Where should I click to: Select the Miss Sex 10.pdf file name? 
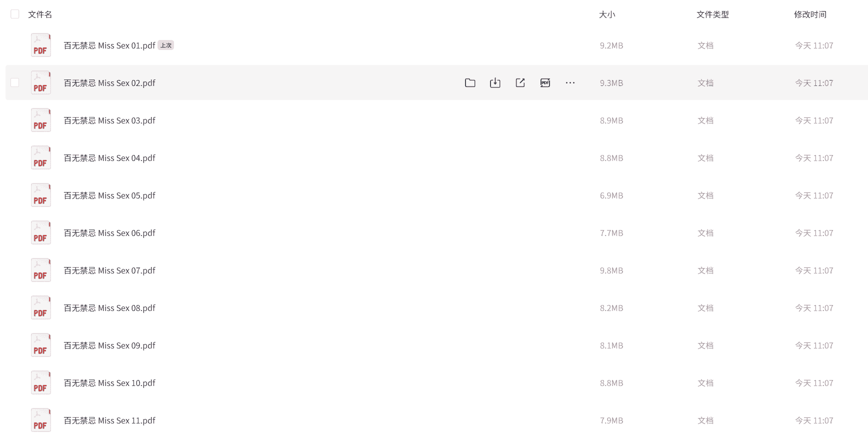(x=109, y=383)
